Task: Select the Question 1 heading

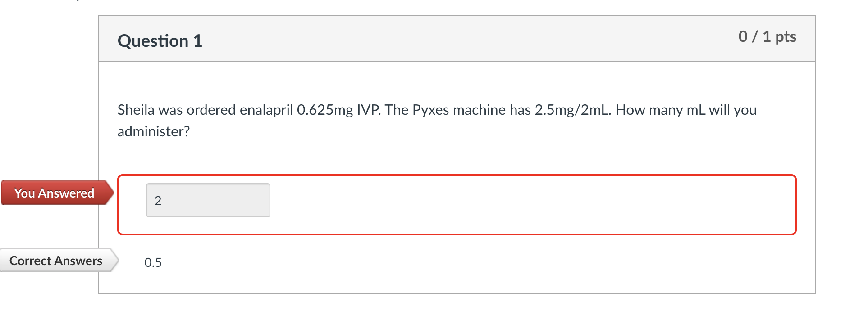Action: [x=160, y=40]
